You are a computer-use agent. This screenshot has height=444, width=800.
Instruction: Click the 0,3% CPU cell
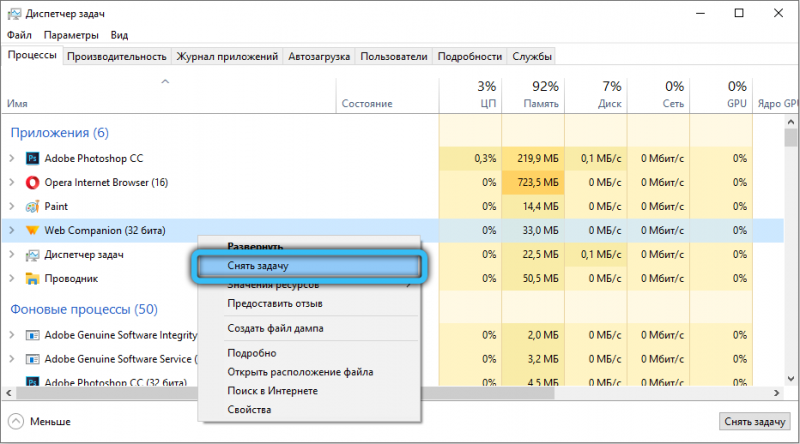tap(470, 158)
